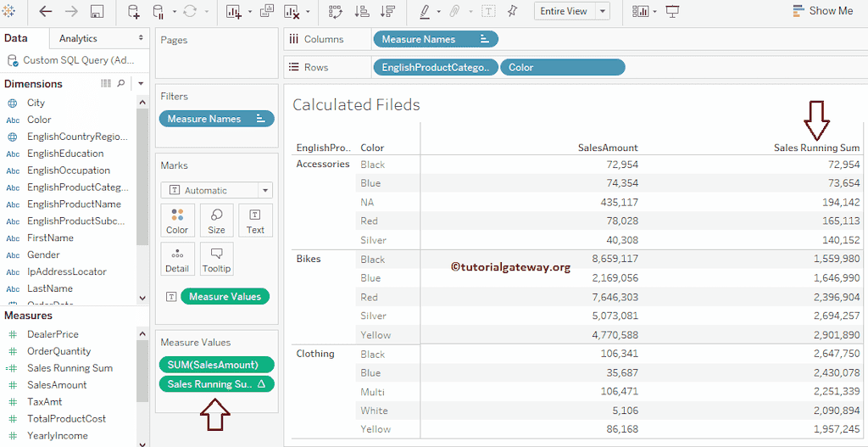Sort ascending using the toolbar icon
Screen dimensions: 868x447
[x=361, y=11]
